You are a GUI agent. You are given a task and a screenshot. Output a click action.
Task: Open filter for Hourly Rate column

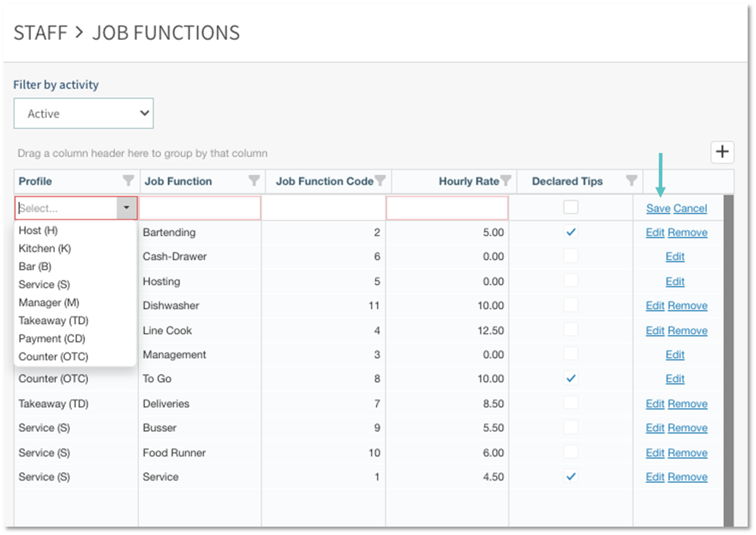point(505,181)
